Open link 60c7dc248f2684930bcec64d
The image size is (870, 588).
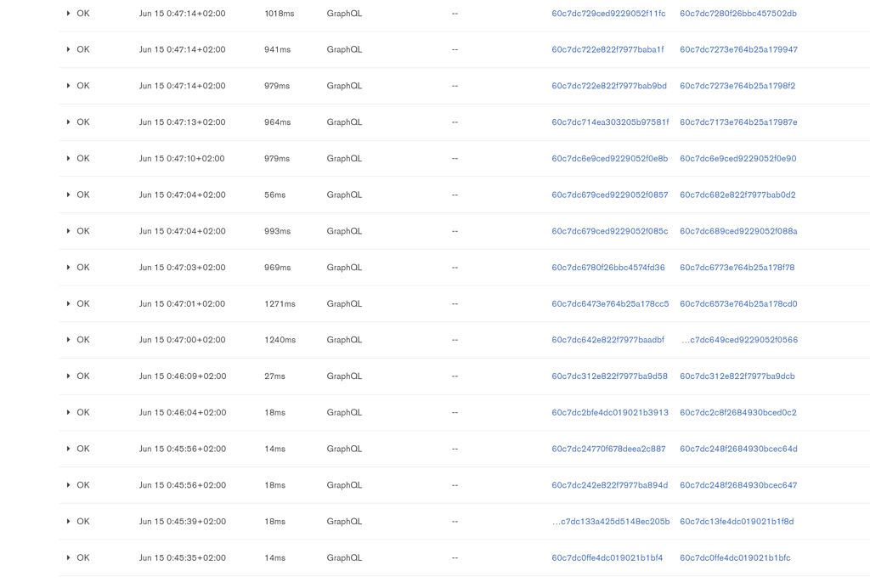tap(737, 449)
